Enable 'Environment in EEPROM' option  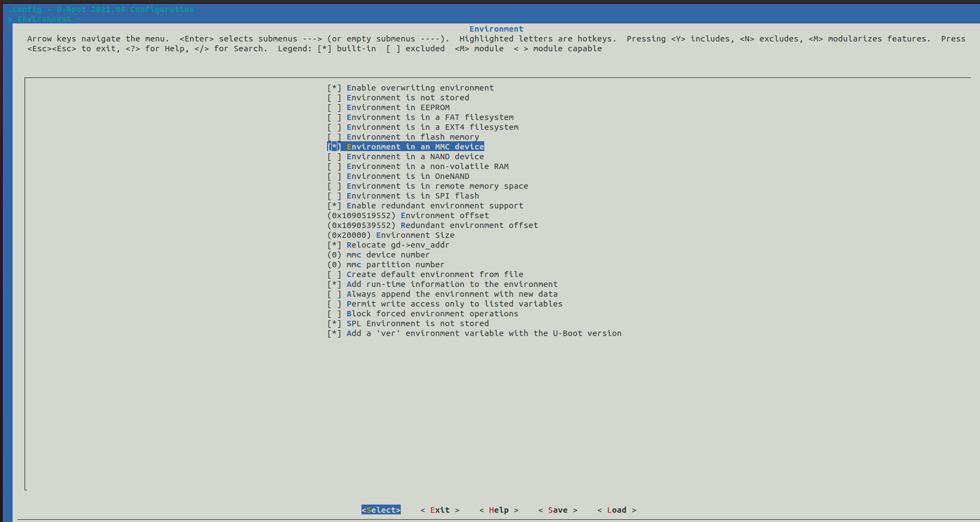coord(388,107)
